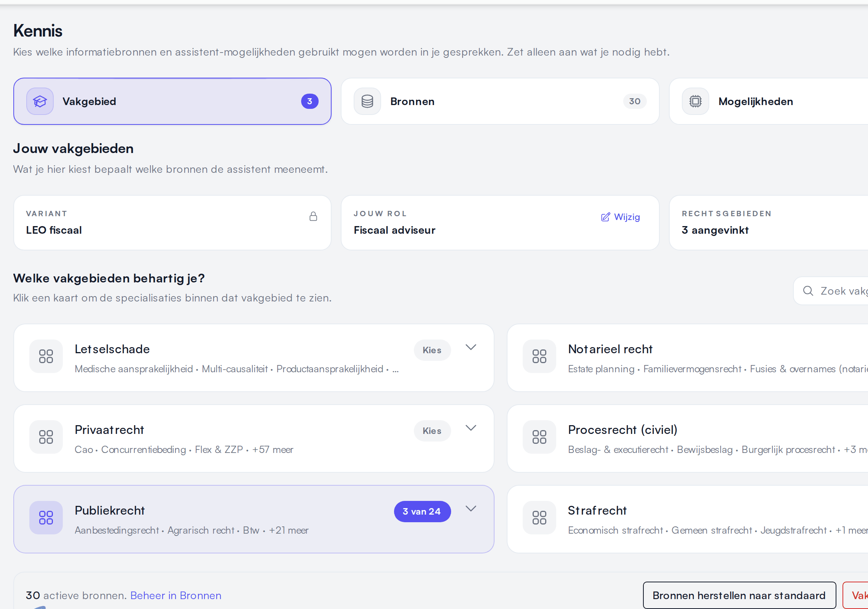Click '+57 meer' on the Privaatrecht card
Image resolution: width=868 pixels, height=609 pixels.
click(x=273, y=450)
